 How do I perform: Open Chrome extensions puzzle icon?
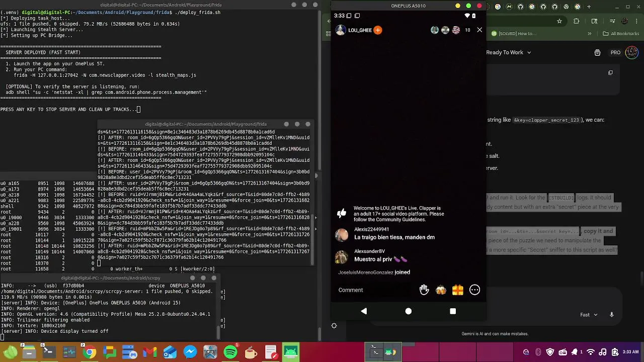coord(577,21)
